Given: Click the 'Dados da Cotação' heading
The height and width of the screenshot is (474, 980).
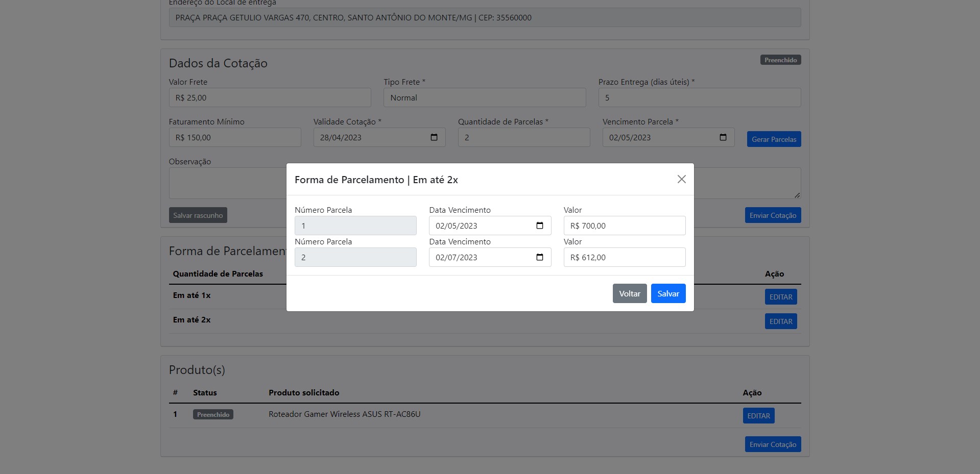Looking at the screenshot, I should (x=218, y=63).
